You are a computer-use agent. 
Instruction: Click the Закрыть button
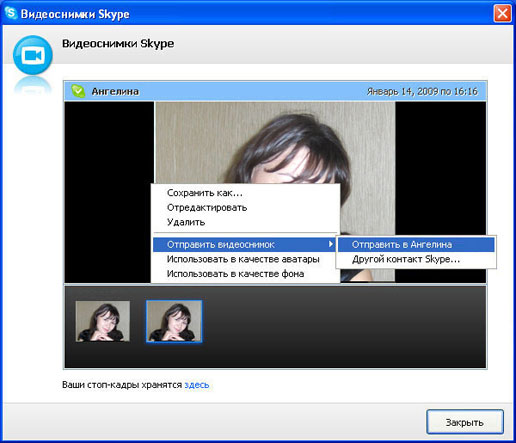[465, 422]
